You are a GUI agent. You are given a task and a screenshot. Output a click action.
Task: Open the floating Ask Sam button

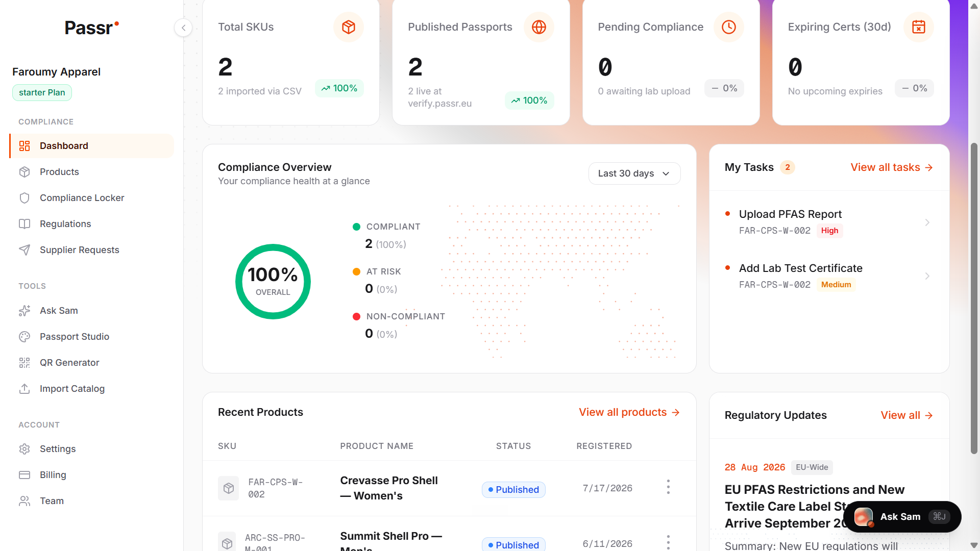coord(902,517)
